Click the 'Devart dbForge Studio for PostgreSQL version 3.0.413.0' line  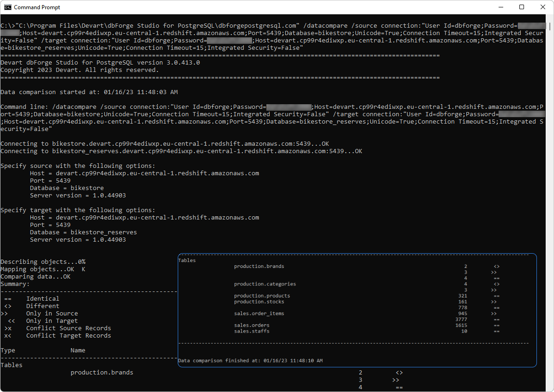click(100, 63)
